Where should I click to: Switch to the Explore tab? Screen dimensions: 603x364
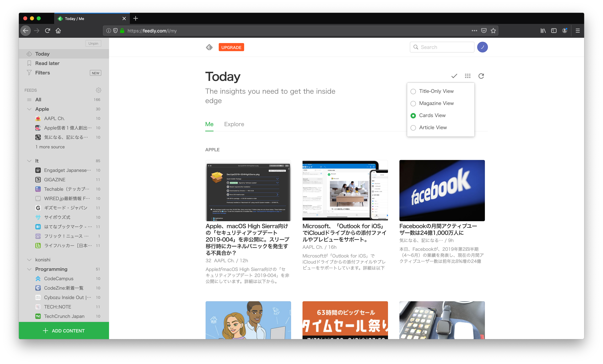click(234, 124)
